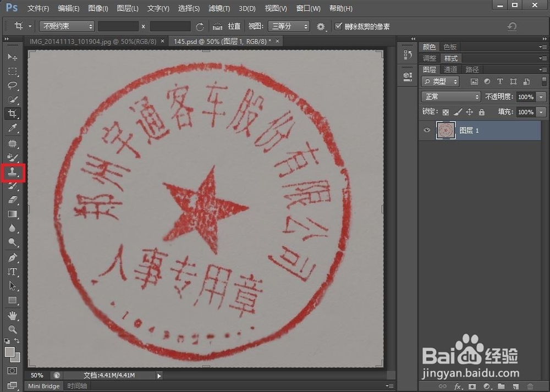Screen dimensions: 550x392
Task: Lock transparent pixels
Action: (x=446, y=112)
